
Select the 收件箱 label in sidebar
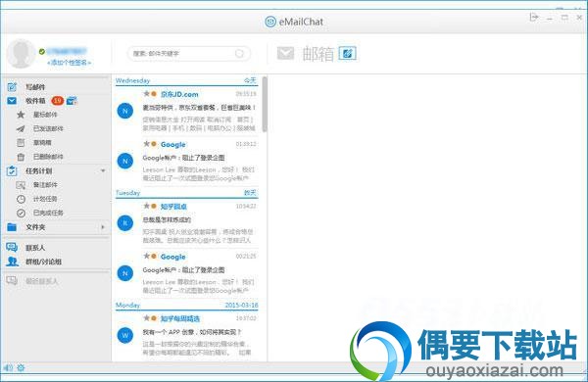coord(35,101)
